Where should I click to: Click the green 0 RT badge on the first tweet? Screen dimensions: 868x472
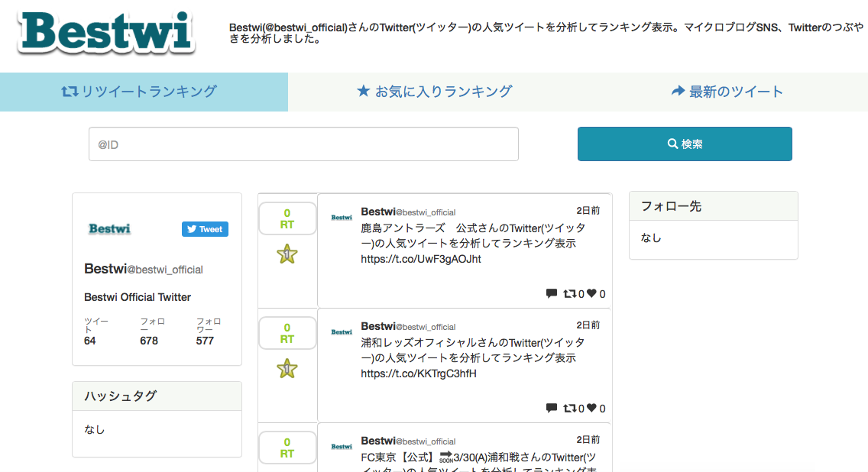[x=287, y=218]
